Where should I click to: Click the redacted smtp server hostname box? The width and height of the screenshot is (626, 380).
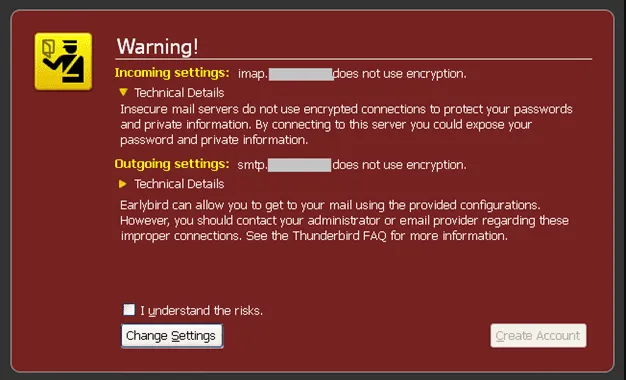(x=299, y=165)
